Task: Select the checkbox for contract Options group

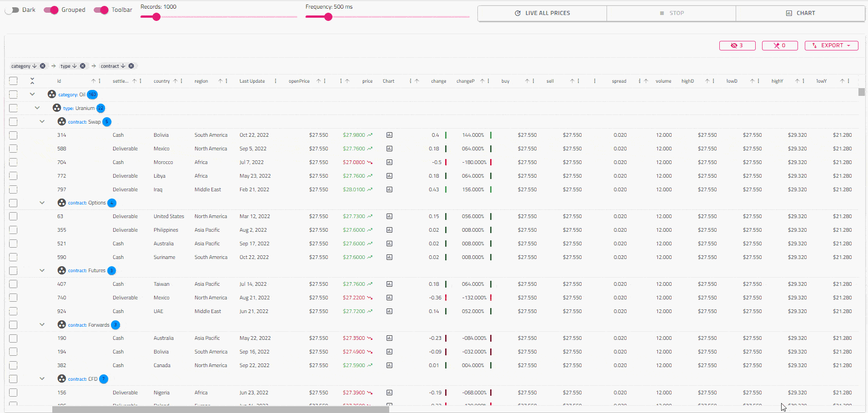Action: coord(13,203)
